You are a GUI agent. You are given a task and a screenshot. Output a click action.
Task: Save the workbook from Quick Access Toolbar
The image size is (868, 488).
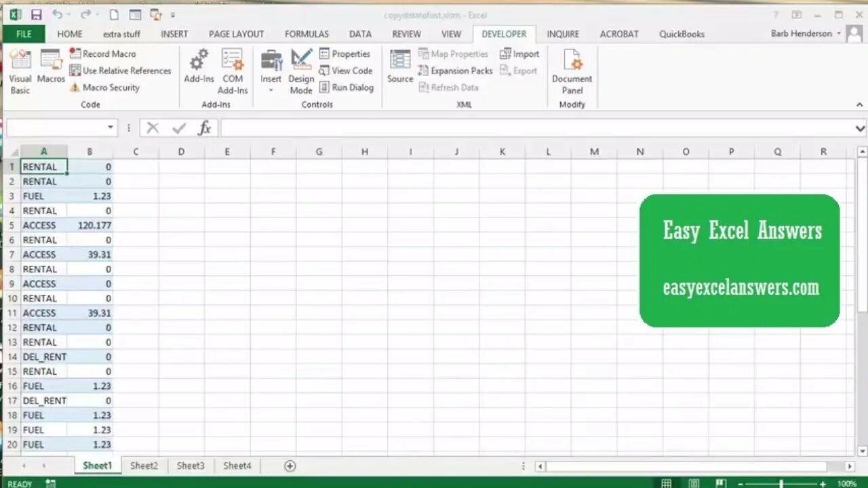pos(36,14)
